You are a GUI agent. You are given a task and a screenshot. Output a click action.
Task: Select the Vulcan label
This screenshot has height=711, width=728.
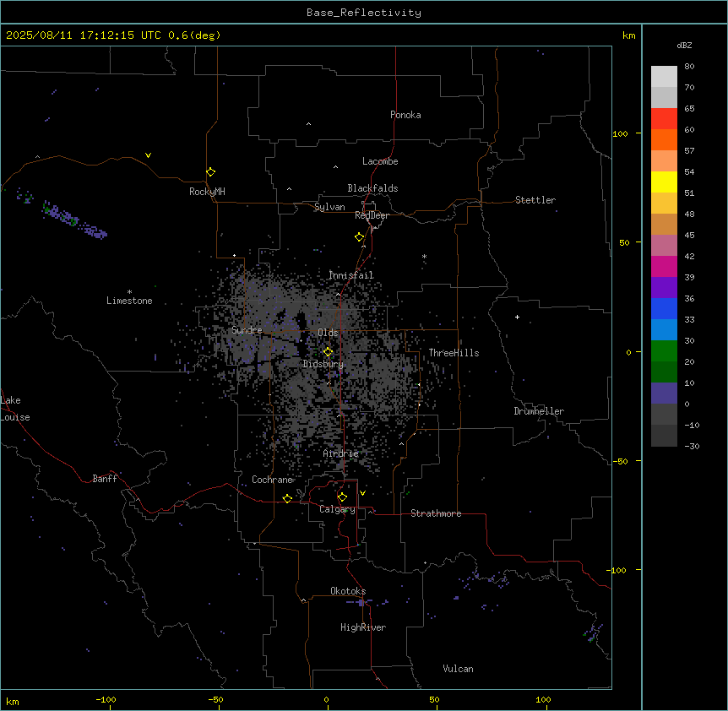pyautogui.click(x=459, y=669)
